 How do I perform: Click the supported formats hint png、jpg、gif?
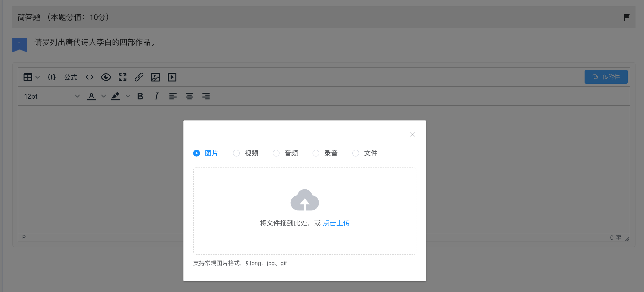240,263
